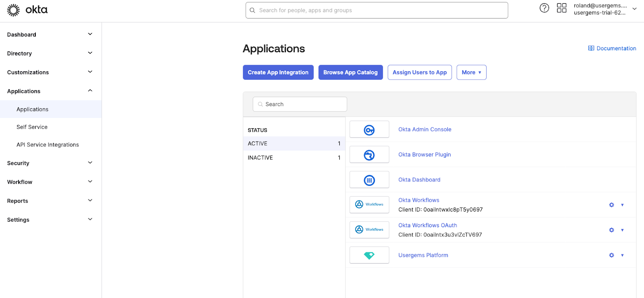644x298 pixels.
Task: Click Client ID 0oailntx3u3vlZcTV697 text
Action: (x=440, y=235)
